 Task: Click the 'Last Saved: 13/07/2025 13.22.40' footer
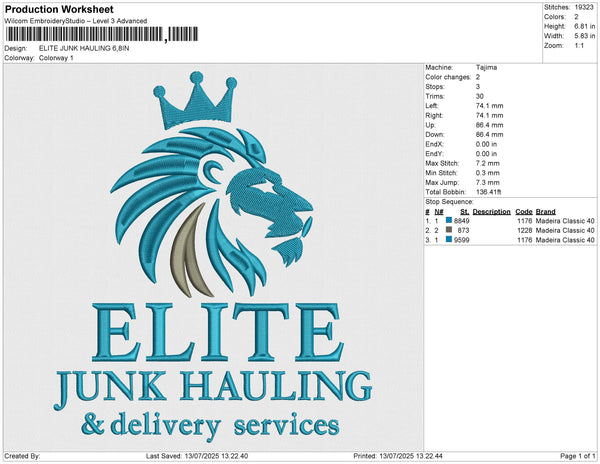tap(197, 456)
